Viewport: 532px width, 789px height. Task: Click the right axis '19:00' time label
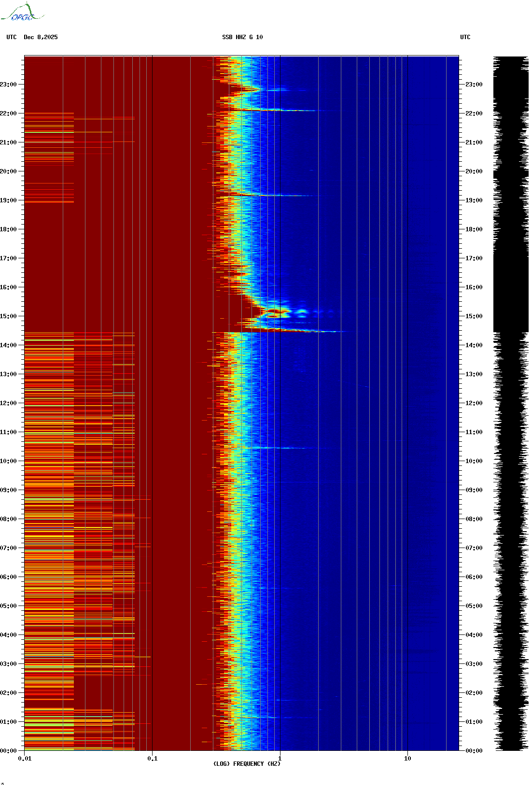(x=474, y=200)
